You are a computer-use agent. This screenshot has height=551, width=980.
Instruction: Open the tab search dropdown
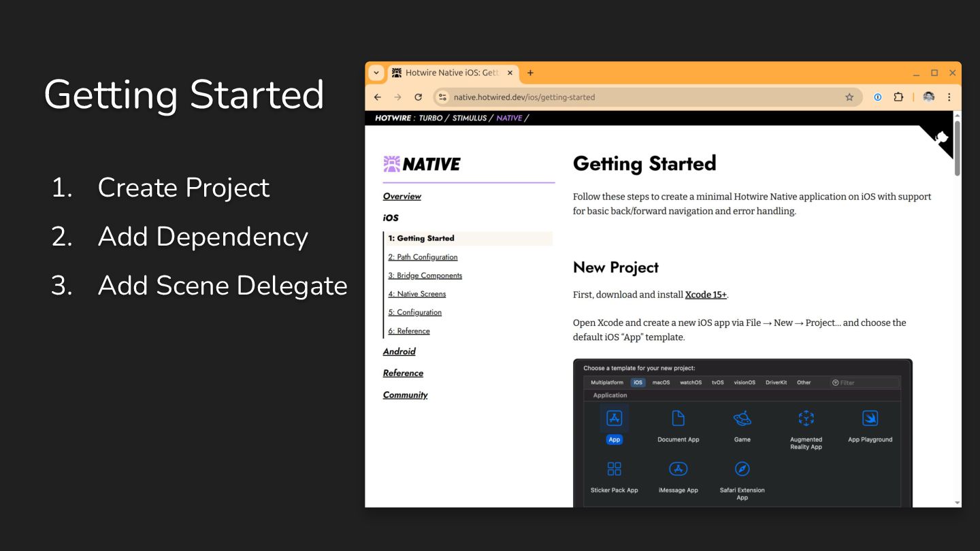376,73
